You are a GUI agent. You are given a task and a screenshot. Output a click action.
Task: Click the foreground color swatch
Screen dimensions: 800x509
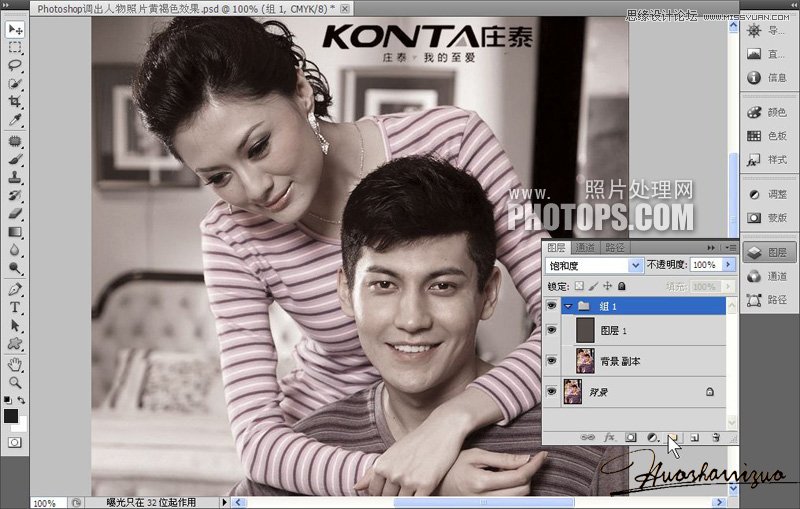tap(11, 416)
